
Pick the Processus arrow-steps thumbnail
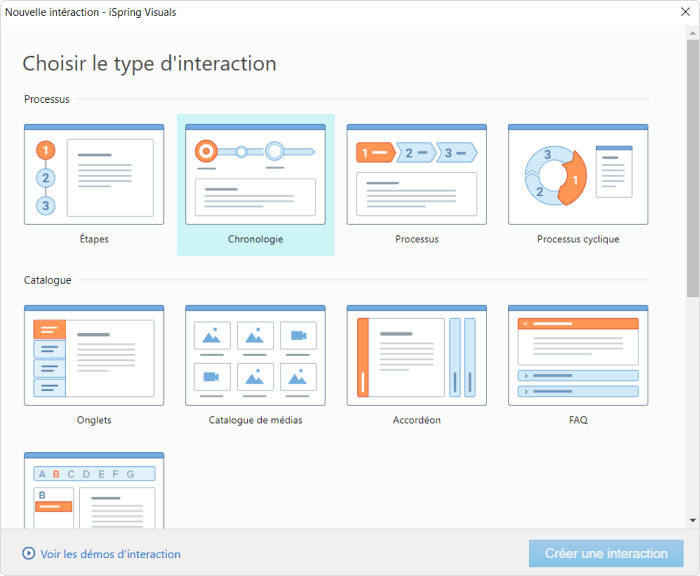click(417, 175)
